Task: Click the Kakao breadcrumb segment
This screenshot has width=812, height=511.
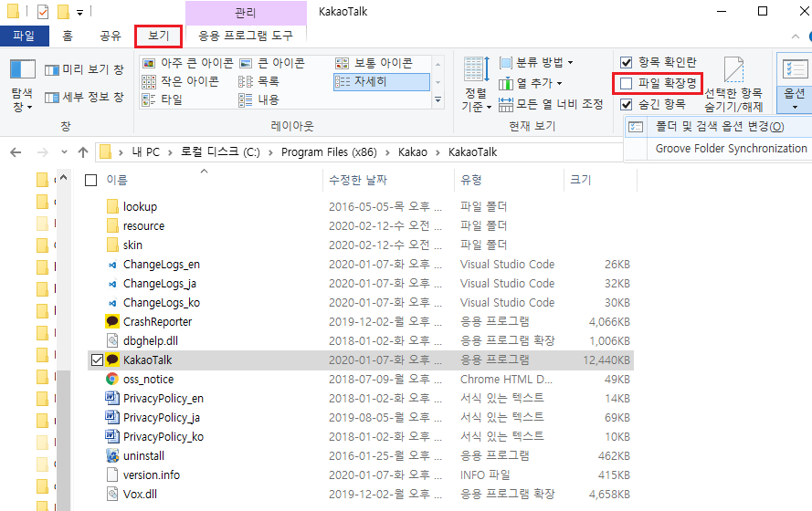Action: [413, 152]
